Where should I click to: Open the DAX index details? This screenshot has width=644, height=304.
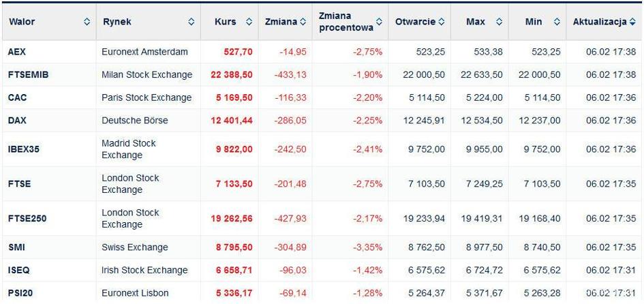(x=17, y=121)
